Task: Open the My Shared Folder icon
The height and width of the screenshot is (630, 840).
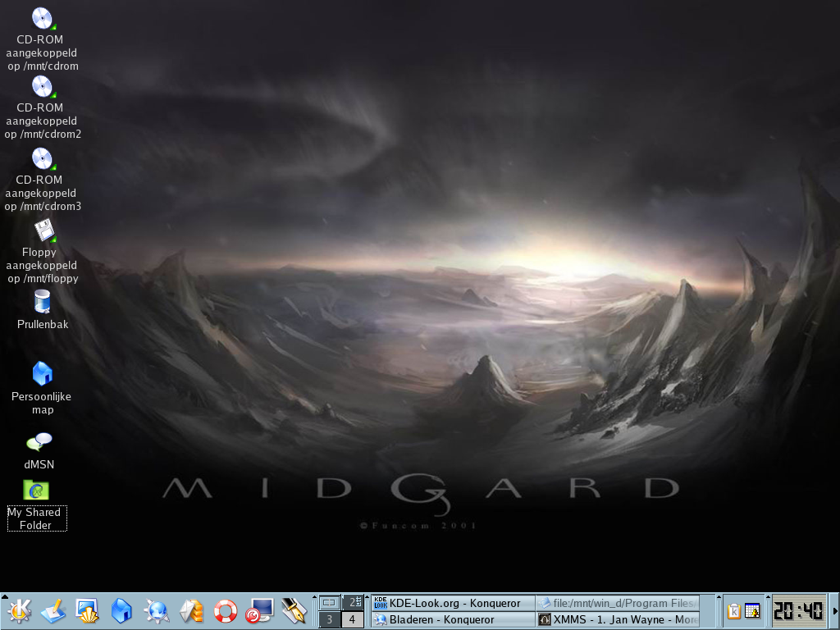Action: pos(36,490)
